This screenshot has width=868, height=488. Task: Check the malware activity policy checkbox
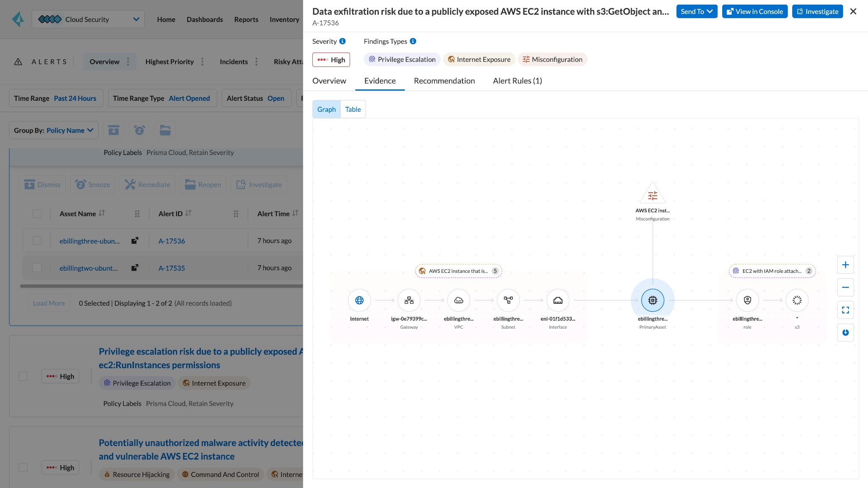coord(23,467)
